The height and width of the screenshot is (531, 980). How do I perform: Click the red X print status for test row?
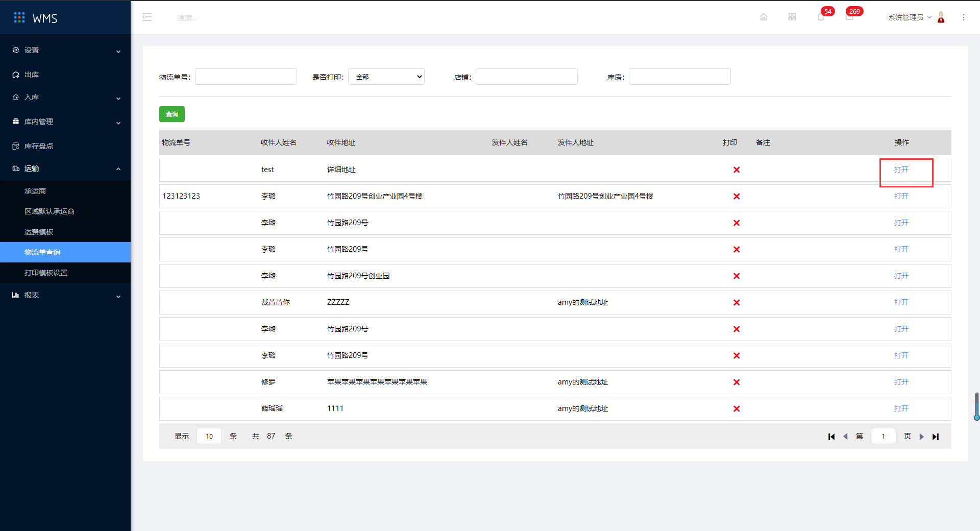(737, 170)
